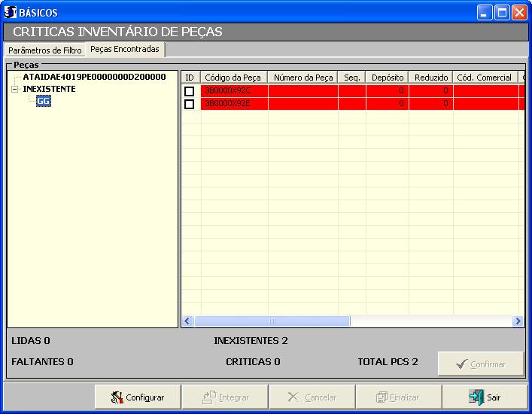This screenshot has width=532, height=414.
Task: Click the Configurar tools icon
Action: 117,397
